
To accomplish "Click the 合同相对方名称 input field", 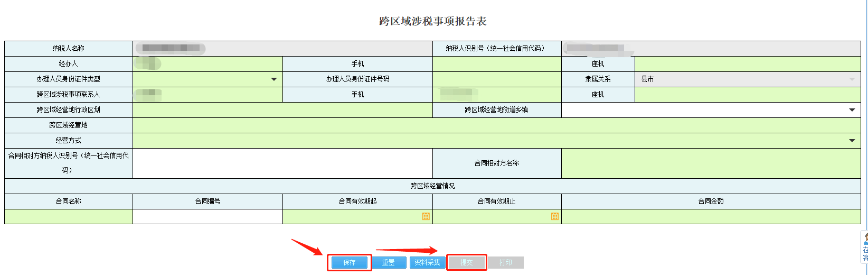I will [711, 163].
